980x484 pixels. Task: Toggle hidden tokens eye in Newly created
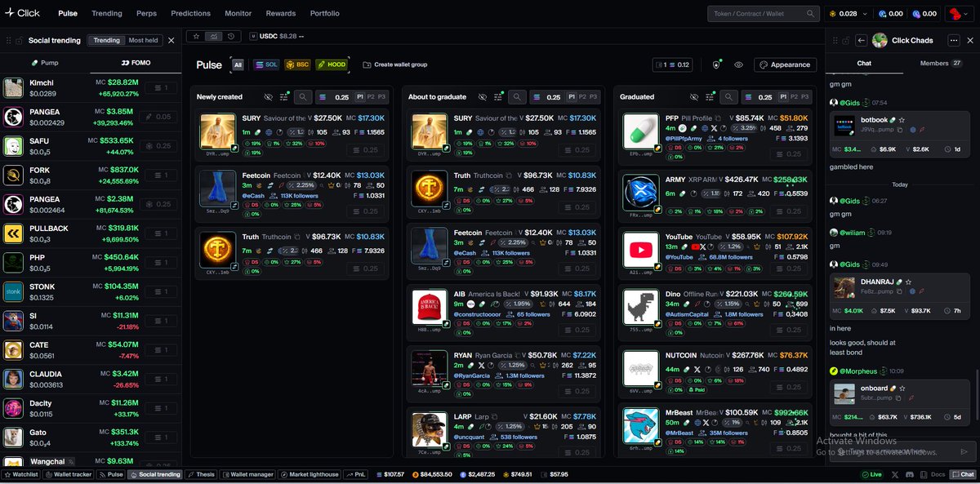point(268,96)
